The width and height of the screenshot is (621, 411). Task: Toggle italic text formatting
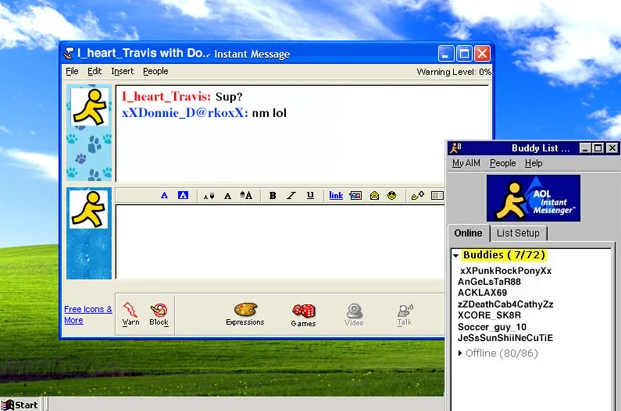click(291, 196)
